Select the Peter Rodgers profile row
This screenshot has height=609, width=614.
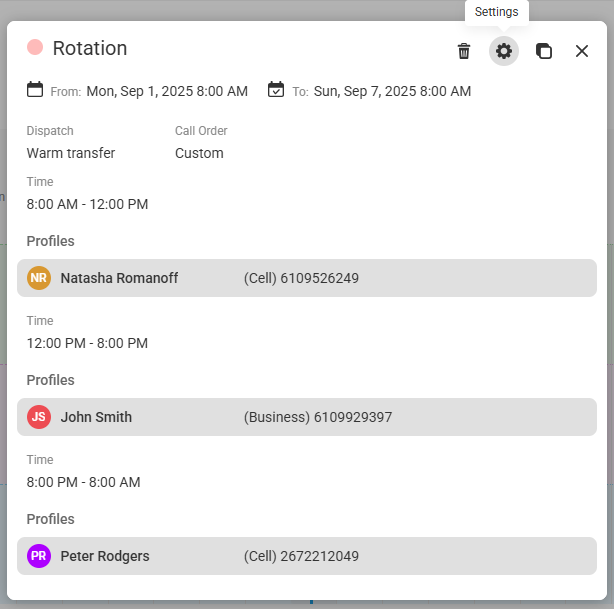coord(307,556)
